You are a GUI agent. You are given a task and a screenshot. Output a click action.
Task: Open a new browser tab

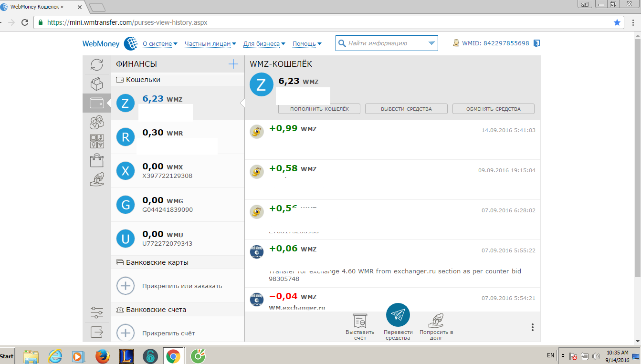[x=97, y=7]
